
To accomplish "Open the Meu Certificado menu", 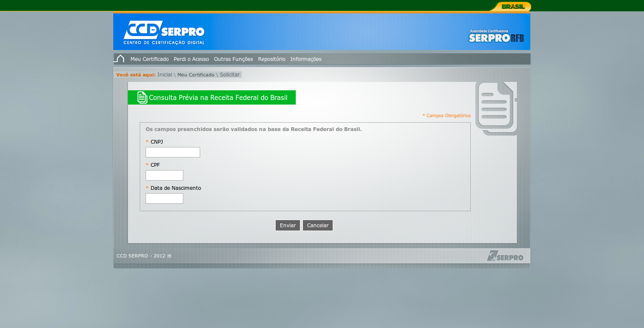I will (x=149, y=59).
